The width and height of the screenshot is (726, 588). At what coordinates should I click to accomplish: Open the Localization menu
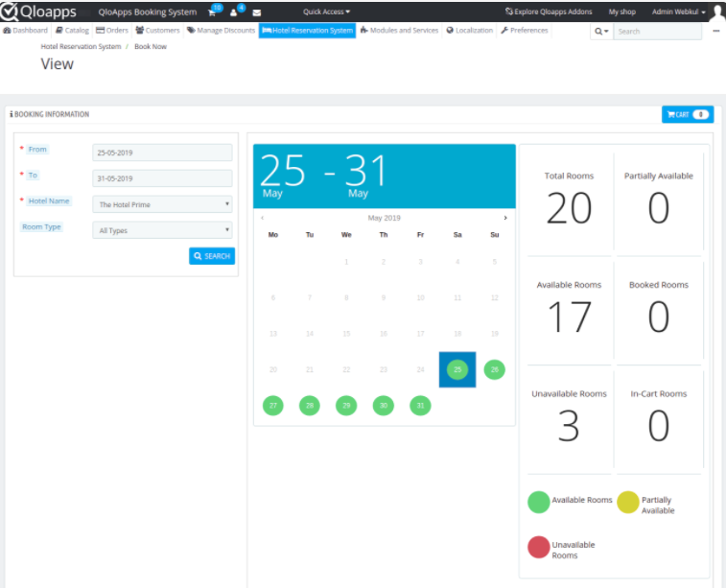(x=470, y=30)
